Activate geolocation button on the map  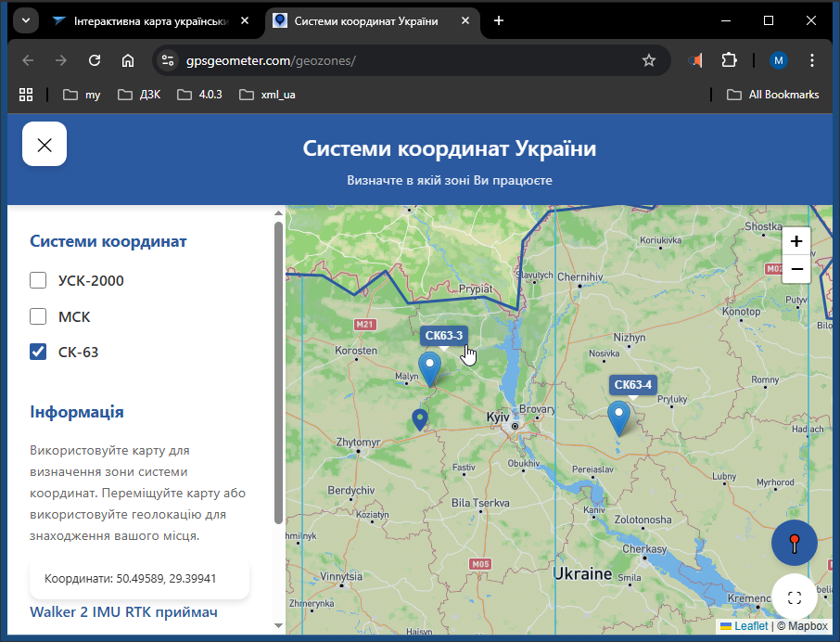pyautogui.click(x=794, y=542)
